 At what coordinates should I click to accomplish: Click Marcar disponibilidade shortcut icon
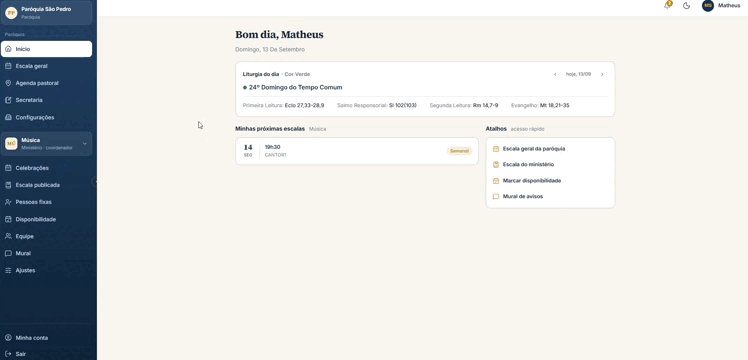point(496,181)
